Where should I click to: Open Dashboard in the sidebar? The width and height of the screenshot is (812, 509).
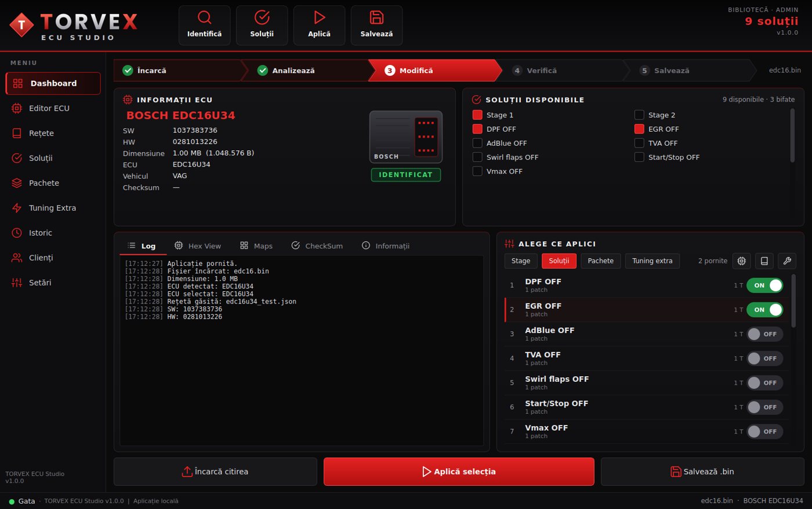(53, 83)
